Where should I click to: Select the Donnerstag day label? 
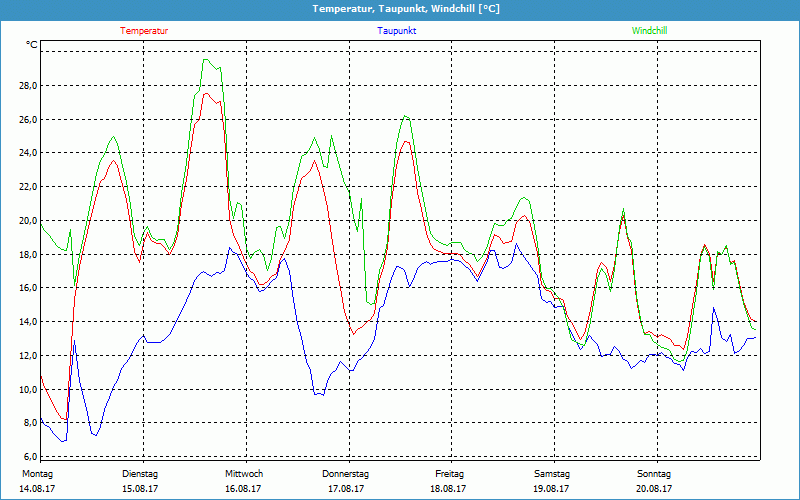346,474
